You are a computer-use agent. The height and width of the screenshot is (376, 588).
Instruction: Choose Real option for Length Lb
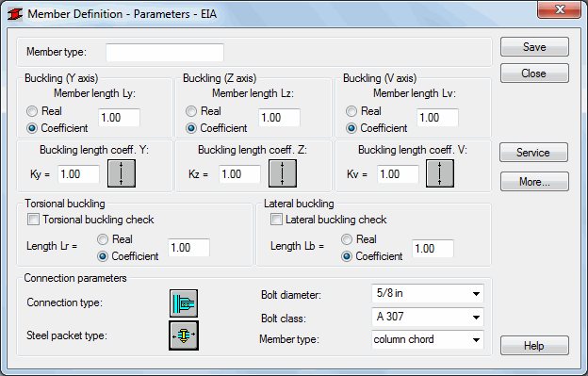(347, 239)
